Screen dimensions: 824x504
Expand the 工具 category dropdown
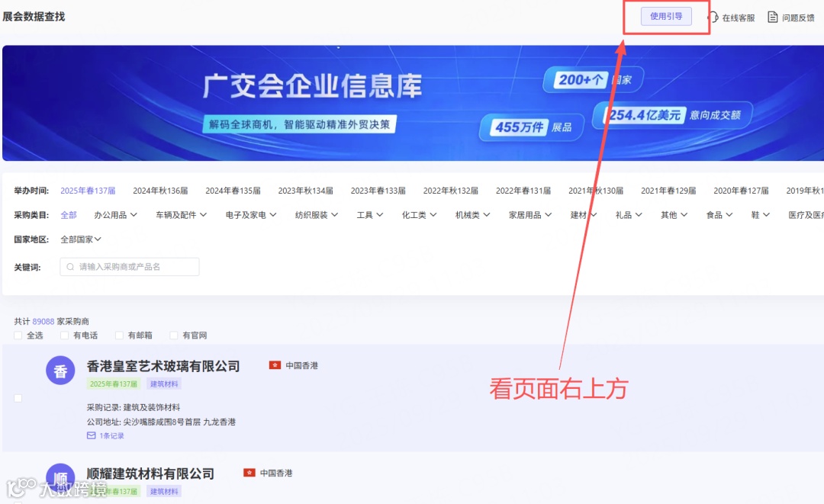[370, 215]
